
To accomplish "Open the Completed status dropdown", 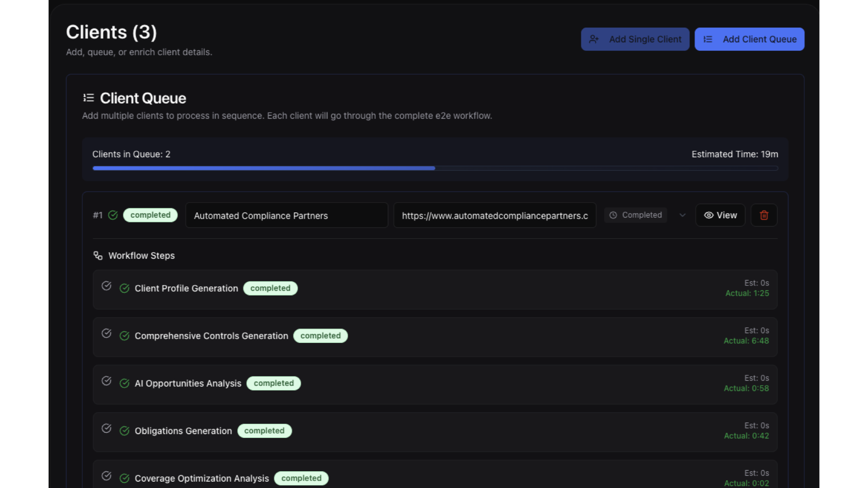I will tap(636, 215).
